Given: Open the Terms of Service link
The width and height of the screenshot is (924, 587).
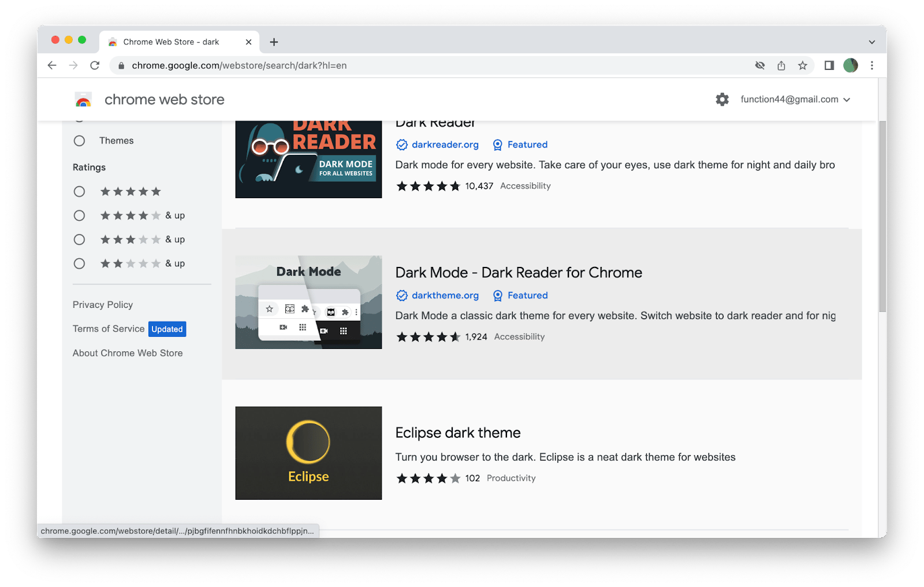Looking at the screenshot, I should (x=109, y=329).
